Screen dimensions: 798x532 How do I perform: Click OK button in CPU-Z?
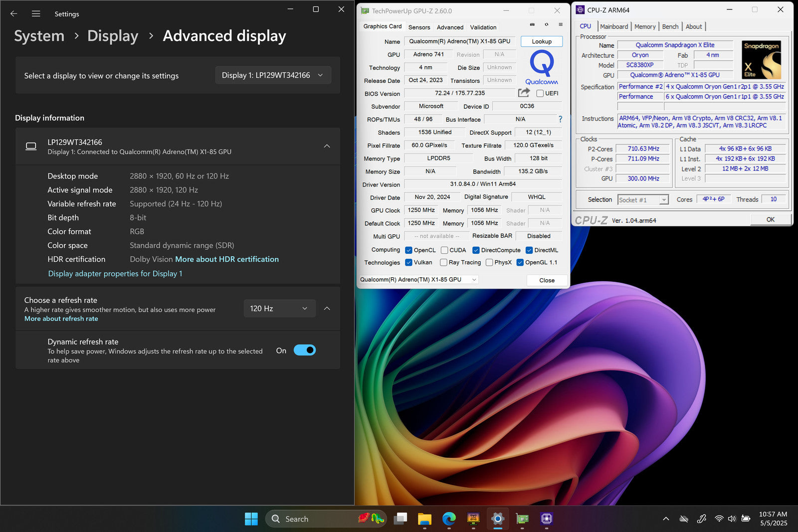(771, 219)
